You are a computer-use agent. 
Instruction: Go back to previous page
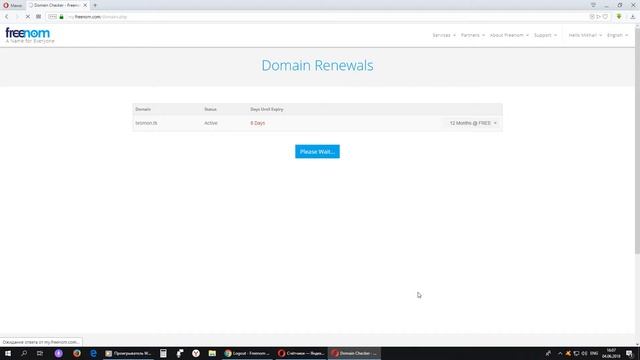coord(7,17)
